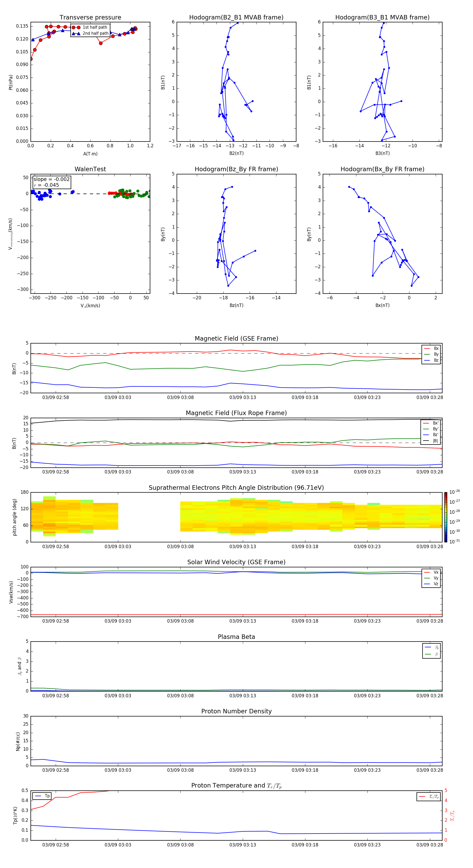Click the "Solar Wind Velocity (GSE Frame)" title
This screenshot has width=473, height=868.
(x=236, y=562)
